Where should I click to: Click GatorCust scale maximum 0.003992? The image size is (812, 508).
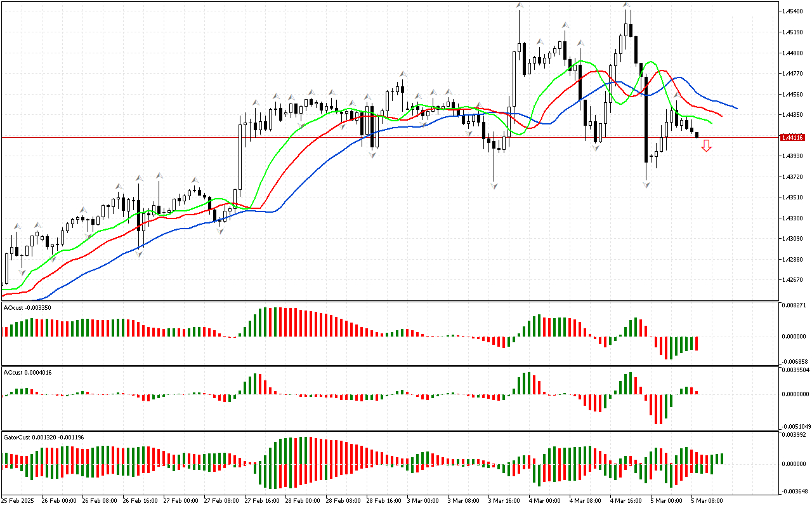[x=794, y=435]
